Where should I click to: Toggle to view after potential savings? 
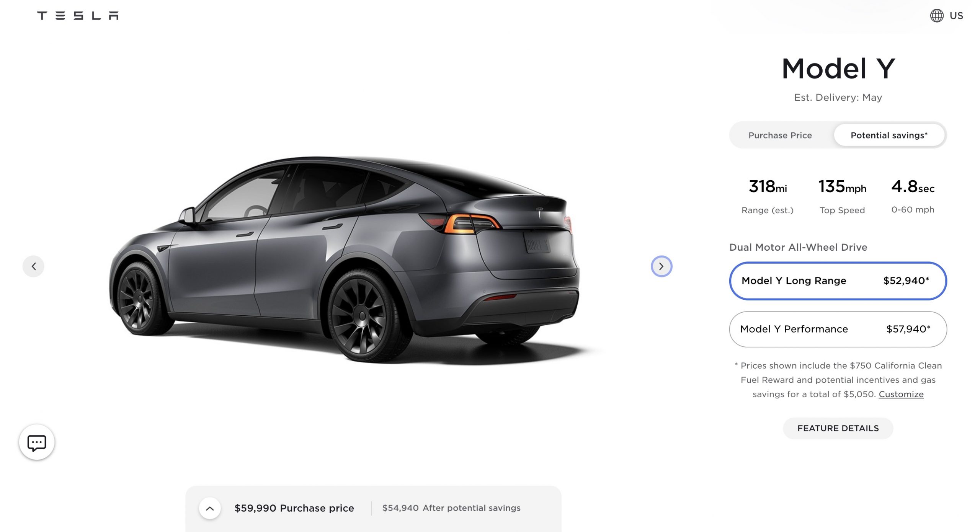[889, 134]
